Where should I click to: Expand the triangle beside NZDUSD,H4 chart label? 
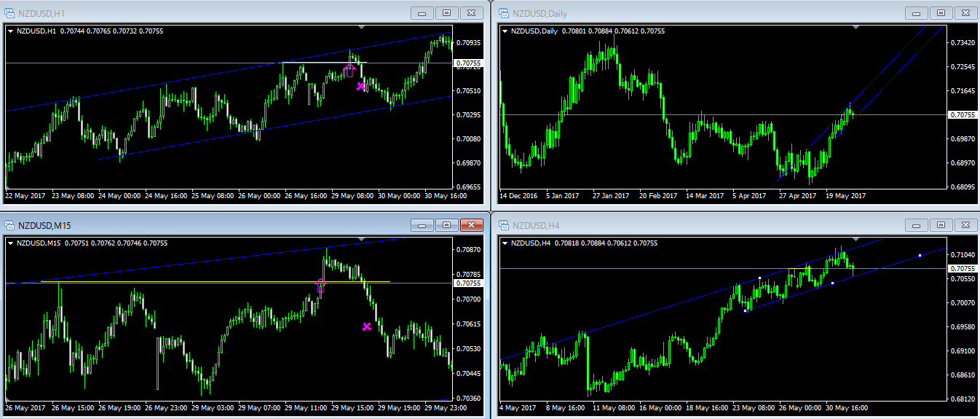[x=504, y=243]
